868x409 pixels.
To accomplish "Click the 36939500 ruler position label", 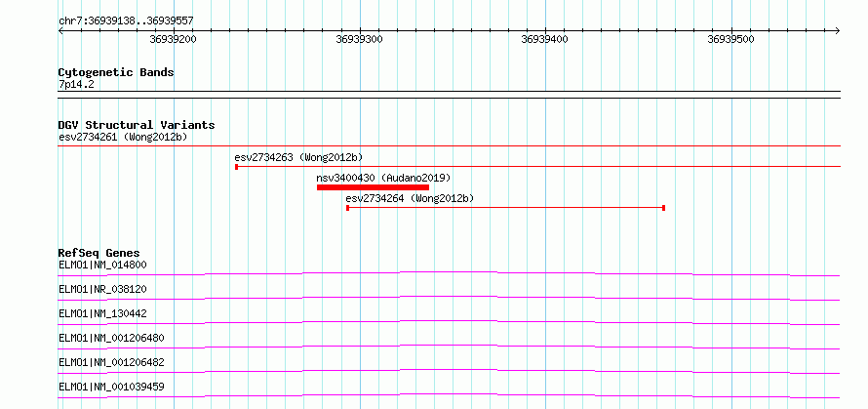I will click(730, 40).
